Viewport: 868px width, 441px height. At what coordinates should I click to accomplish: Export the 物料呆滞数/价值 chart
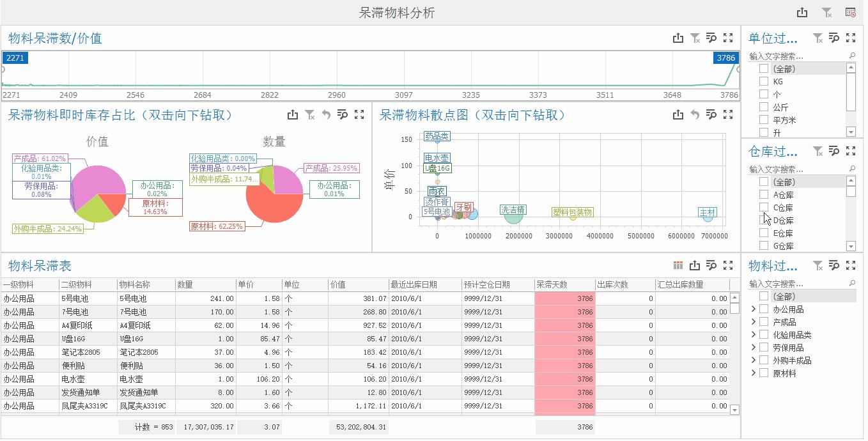click(x=678, y=38)
